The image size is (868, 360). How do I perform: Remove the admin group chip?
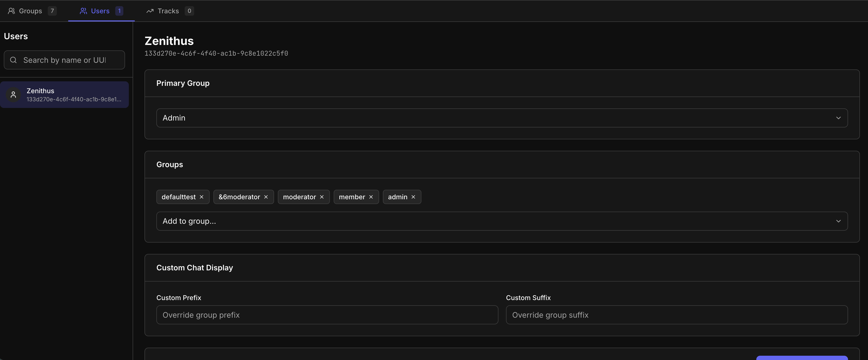pyautogui.click(x=413, y=197)
